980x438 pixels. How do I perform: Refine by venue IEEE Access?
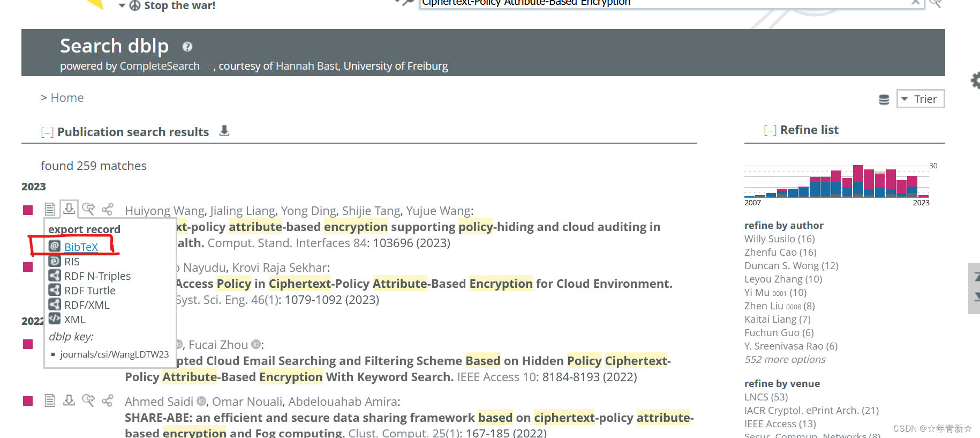point(780,424)
